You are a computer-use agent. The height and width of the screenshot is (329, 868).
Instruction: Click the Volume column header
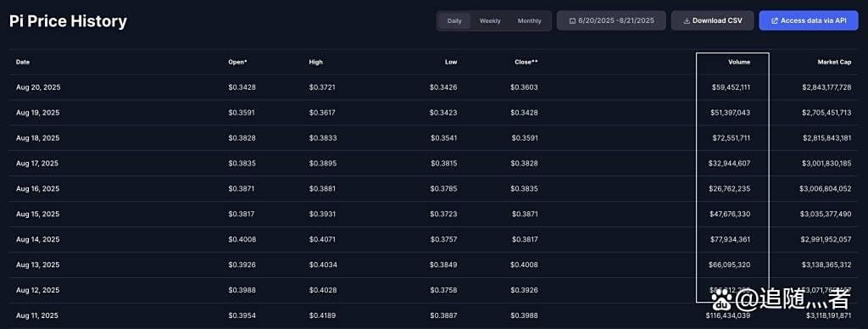click(x=739, y=62)
